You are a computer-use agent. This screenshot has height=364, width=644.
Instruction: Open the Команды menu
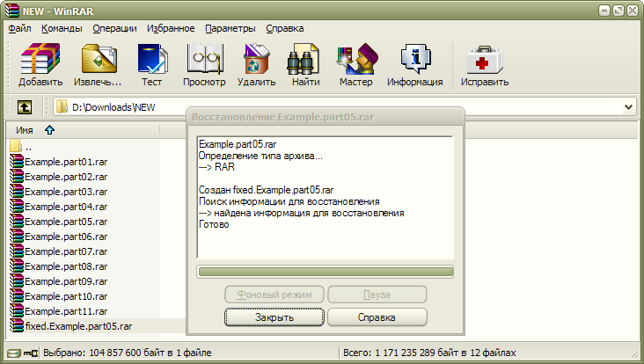pos(62,28)
